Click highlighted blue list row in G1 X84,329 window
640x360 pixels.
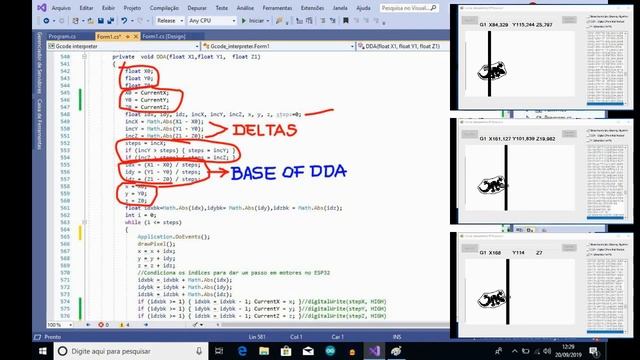click(x=605, y=104)
